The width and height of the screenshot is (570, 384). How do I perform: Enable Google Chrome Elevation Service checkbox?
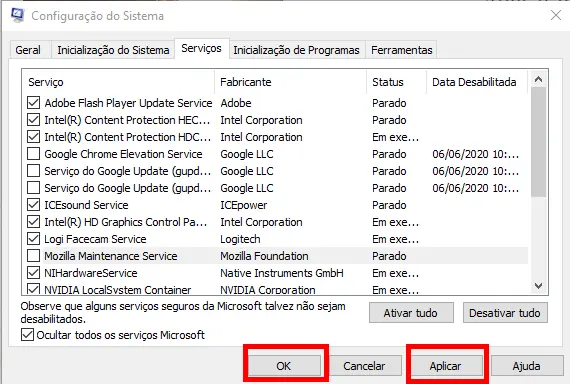pyautogui.click(x=33, y=154)
